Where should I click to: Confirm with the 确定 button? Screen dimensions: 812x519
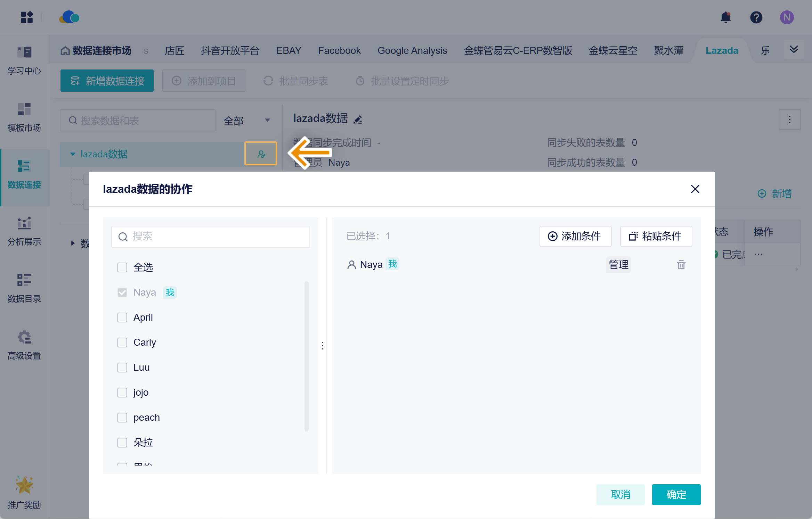click(676, 494)
